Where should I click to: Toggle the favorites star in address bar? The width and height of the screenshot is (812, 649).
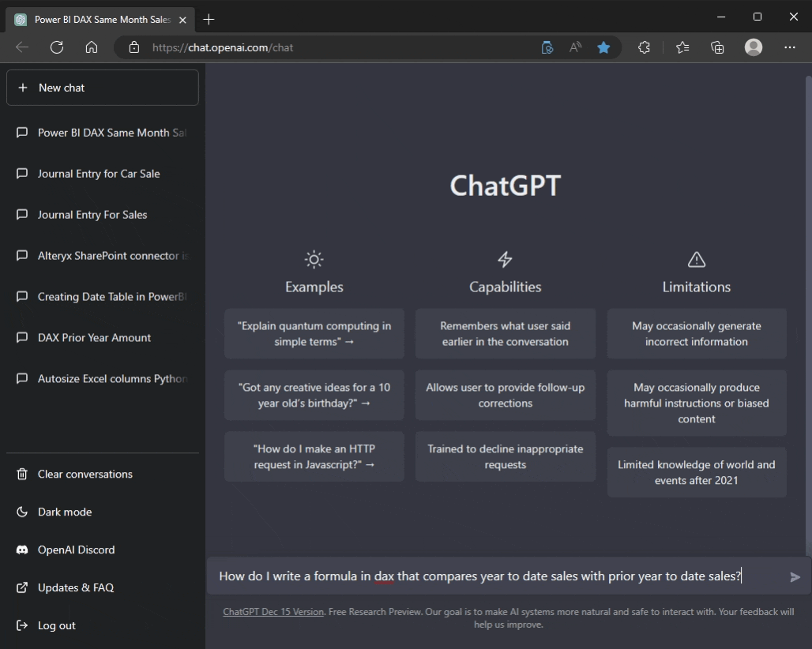[603, 47]
